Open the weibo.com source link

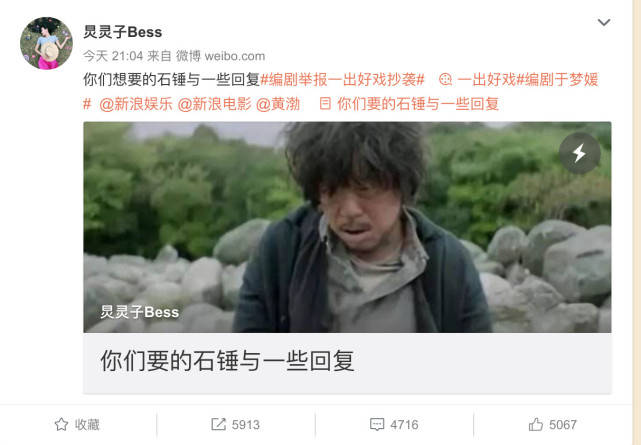[235, 56]
